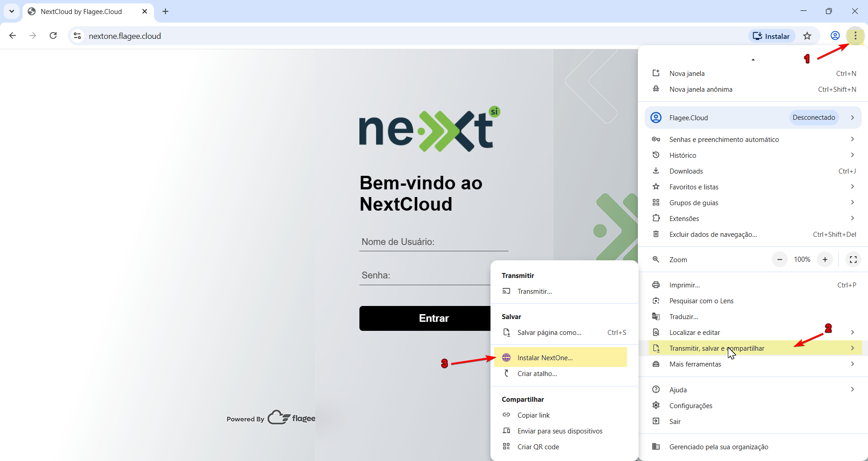Select Salvar página como option
The width and height of the screenshot is (868, 461).
pyautogui.click(x=549, y=332)
